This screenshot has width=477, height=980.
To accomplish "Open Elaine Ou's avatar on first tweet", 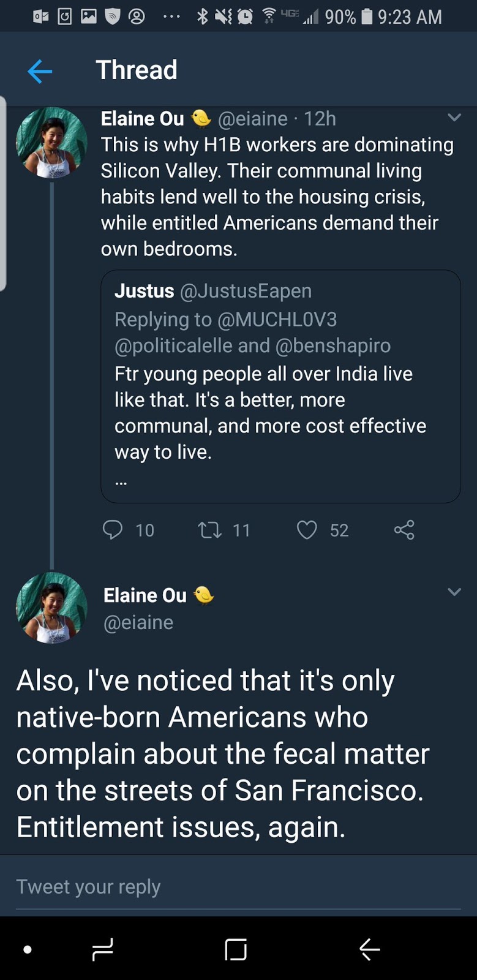I will point(51,143).
